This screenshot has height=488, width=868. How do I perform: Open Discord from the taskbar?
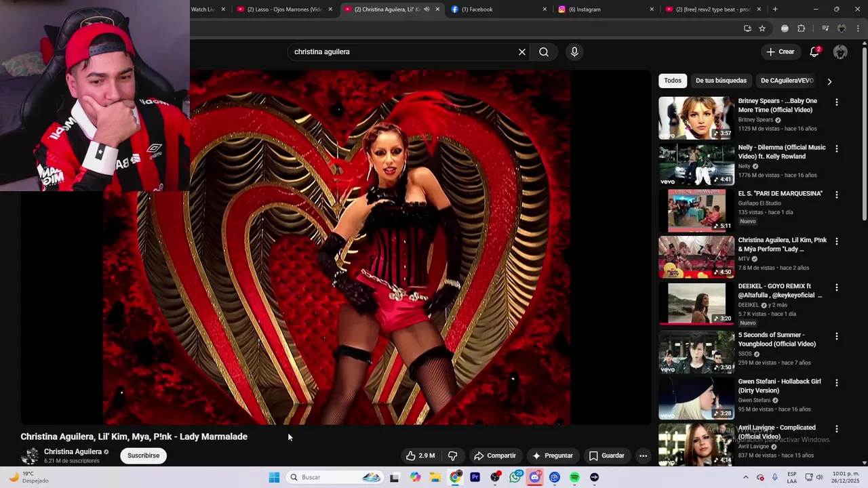click(535, 477)
